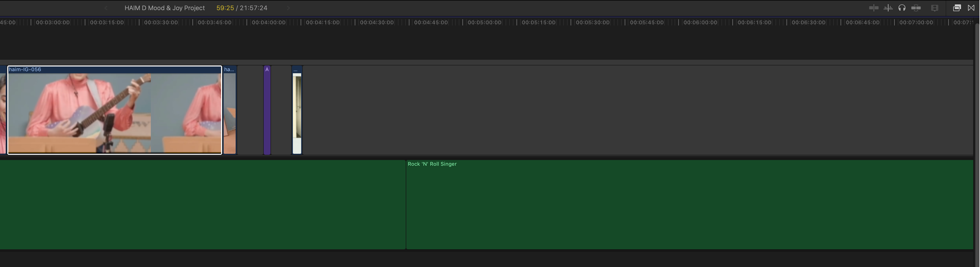
Task: Click the 00:05:00:00 ruler mark
Action: (x=484, y=22)
